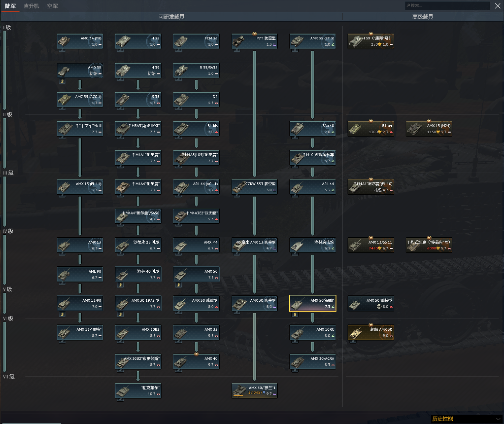This screenshot has height=424, width=504.
Task: Select the "勒克莱尔" tank at rank VII
Action: (x=138, y=390)
